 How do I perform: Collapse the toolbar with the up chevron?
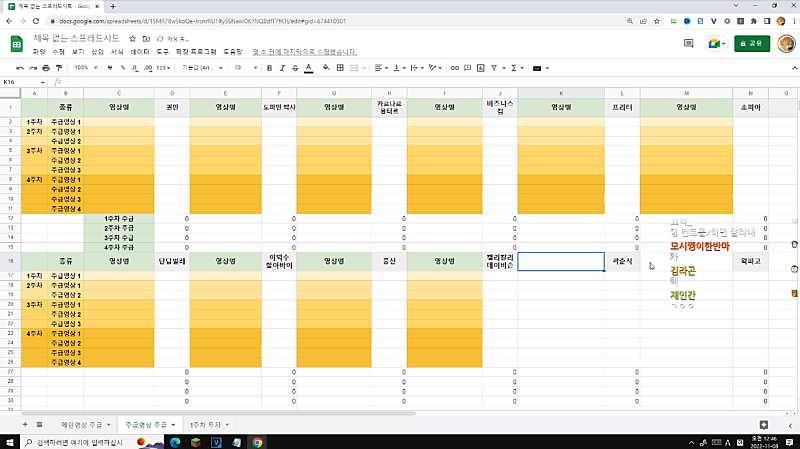[x=794, y=68]
